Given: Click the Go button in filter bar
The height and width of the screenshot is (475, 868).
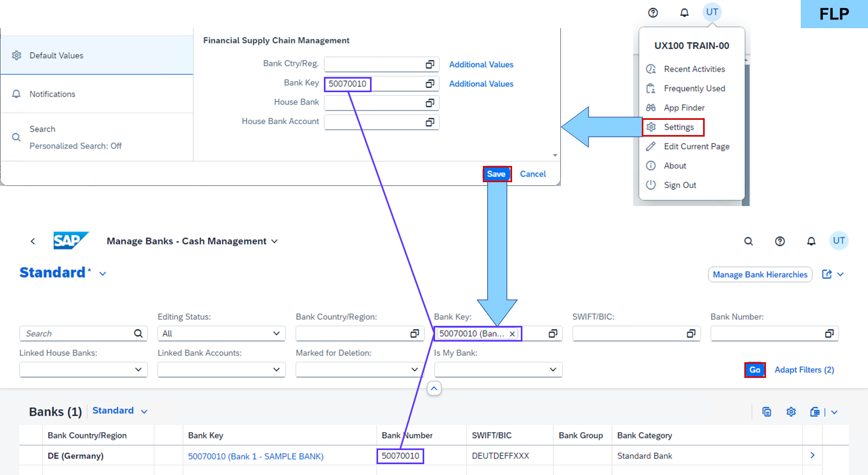Looking at the screenshot, I should (755, 370).
